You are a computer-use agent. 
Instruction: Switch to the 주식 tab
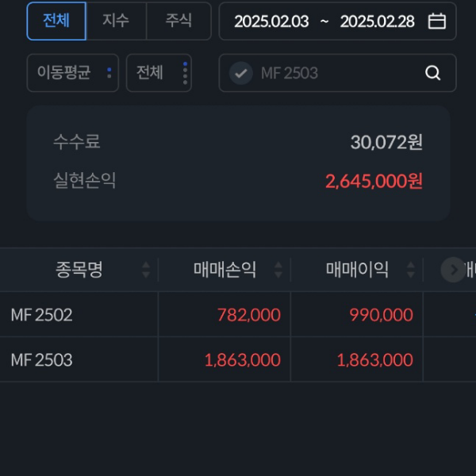point(178,21)
